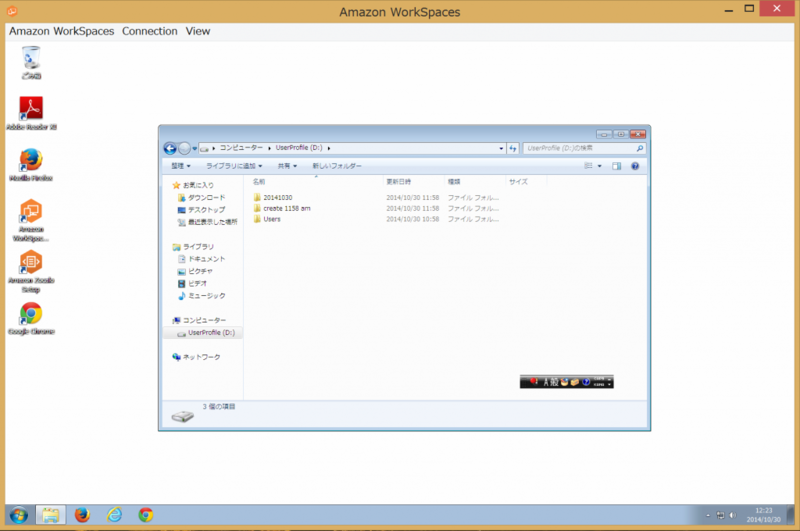This screenshot has width=800, height=531.
Task: Open the Recycle Bin desktop icon
Action: (x=31, y=62)
